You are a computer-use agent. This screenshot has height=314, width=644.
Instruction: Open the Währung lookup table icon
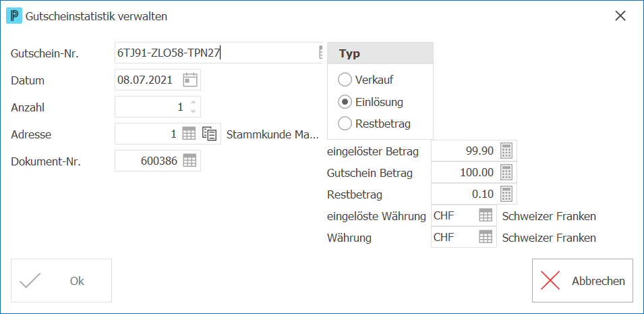[x=486, y=237]
